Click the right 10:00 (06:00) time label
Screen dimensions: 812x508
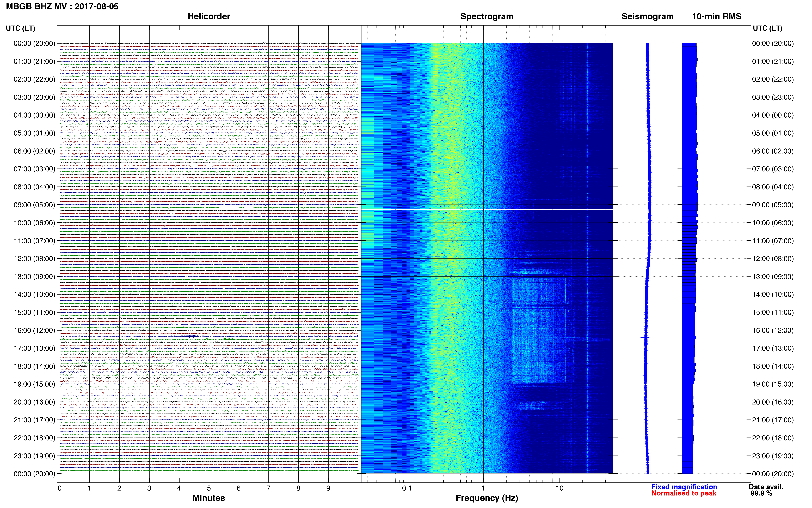click(x=773, y=223)
